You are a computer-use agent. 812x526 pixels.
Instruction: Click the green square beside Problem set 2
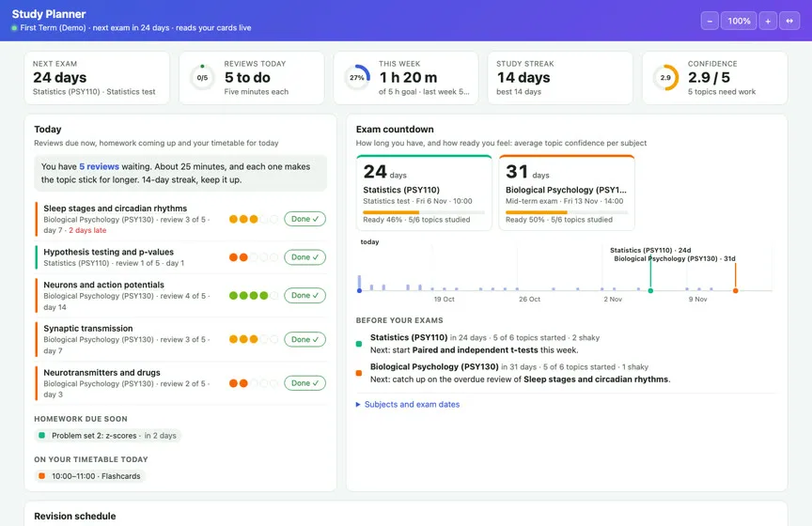(42, 436)
